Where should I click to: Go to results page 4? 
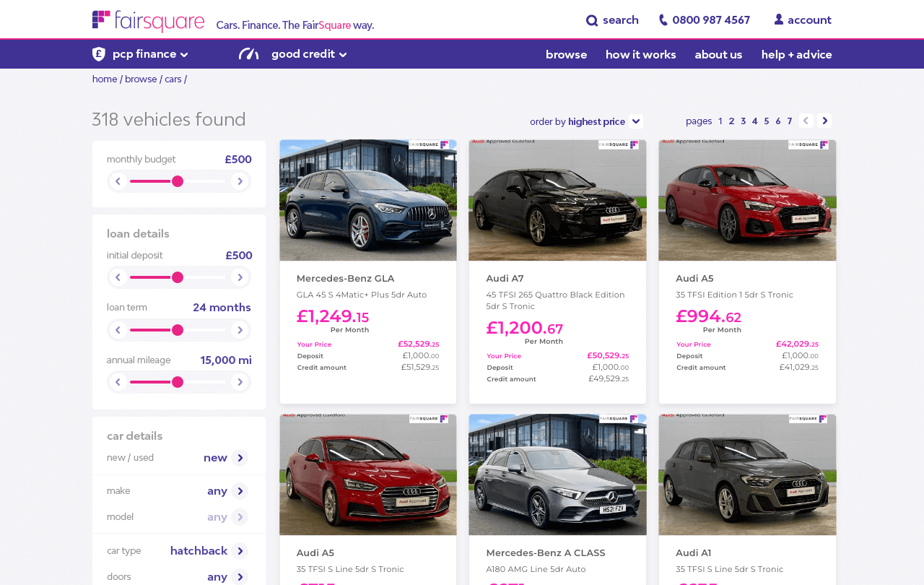tap(754, 121)
